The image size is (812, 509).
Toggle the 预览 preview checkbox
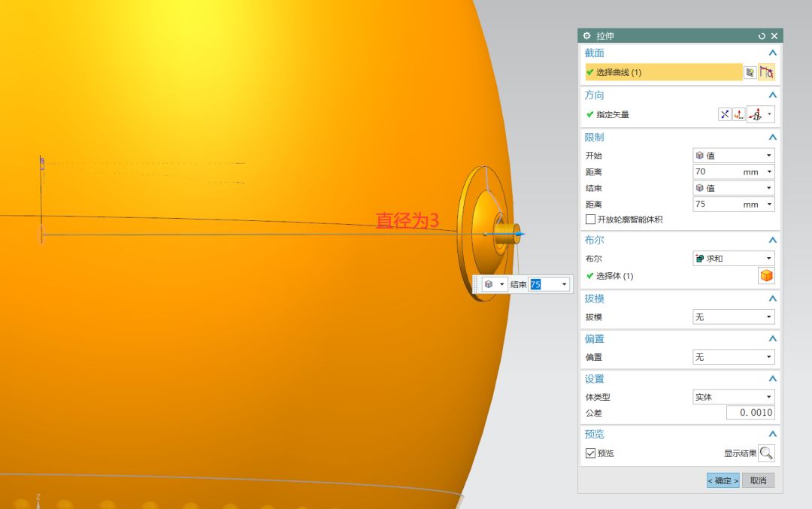(590, 453)
